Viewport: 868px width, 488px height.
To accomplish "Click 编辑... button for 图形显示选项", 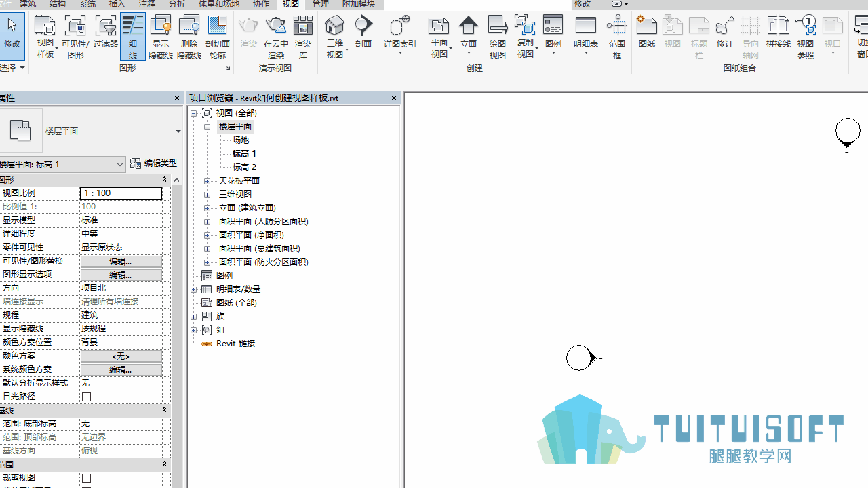I will pyautogui.click(x=121, y=274).
